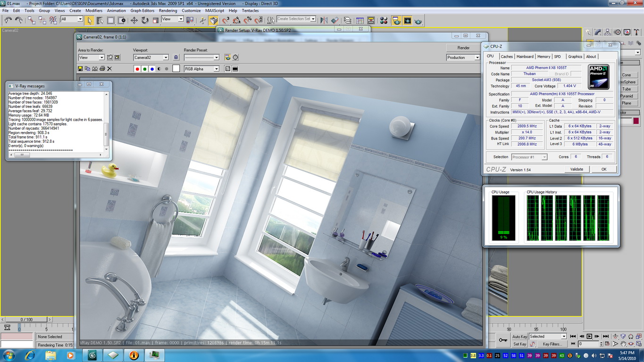Open the key filter Selected dropdown

click(x=548, y=337)
